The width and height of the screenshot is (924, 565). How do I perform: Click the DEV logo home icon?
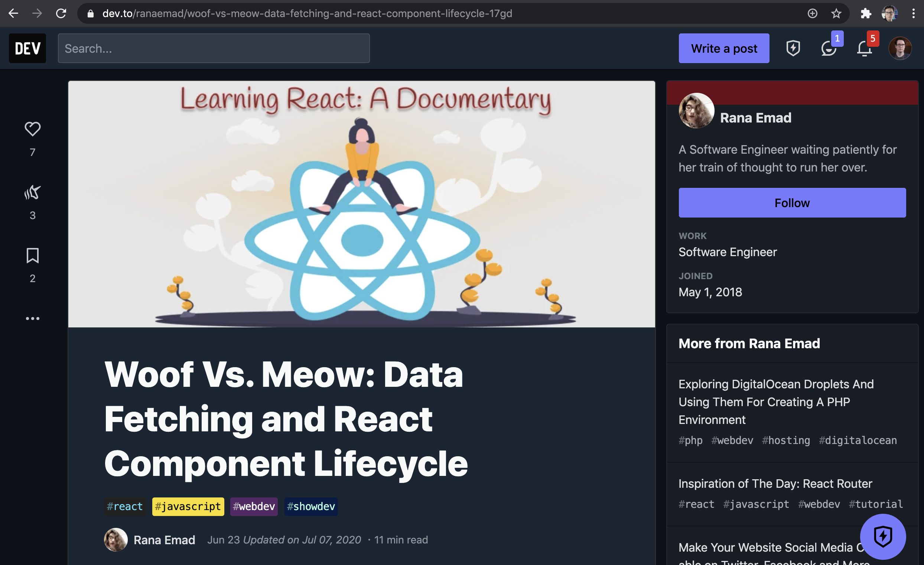27,48
